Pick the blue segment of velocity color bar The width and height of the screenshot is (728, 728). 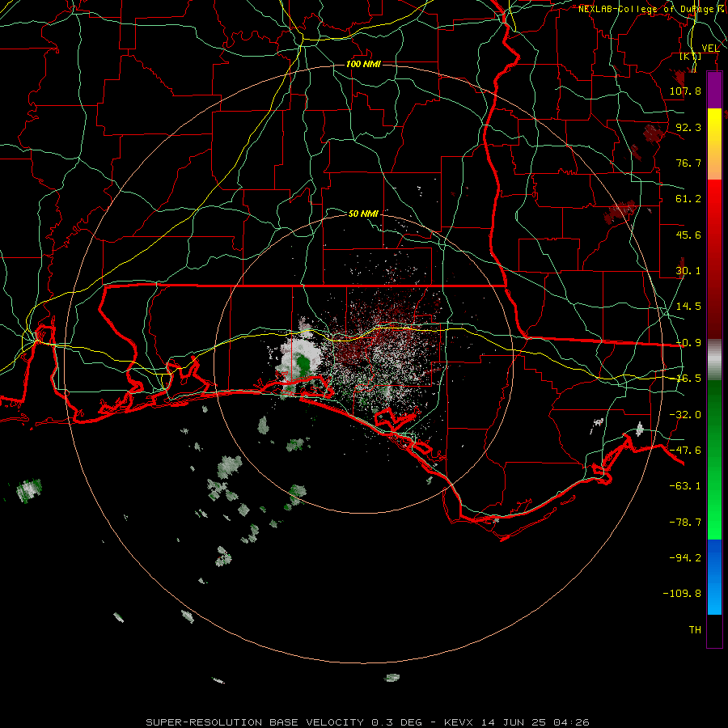(x=714, y=577)
